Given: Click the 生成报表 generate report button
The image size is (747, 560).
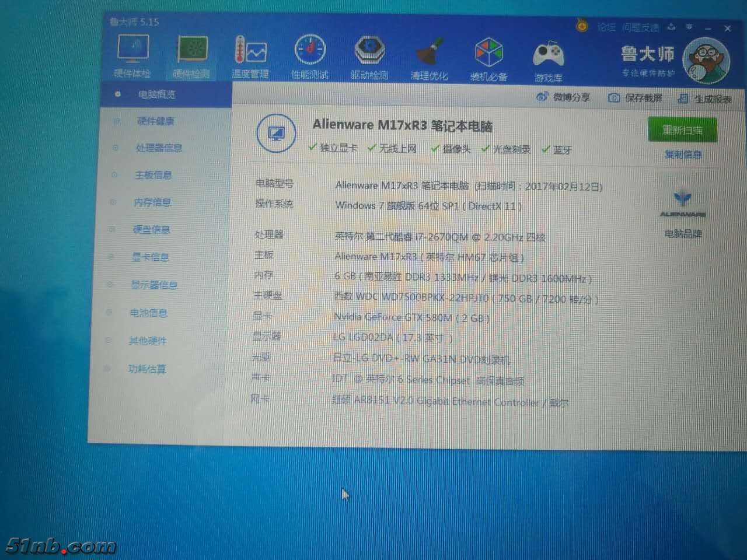Looking at the screenshot, I should [x=705, y=99].
